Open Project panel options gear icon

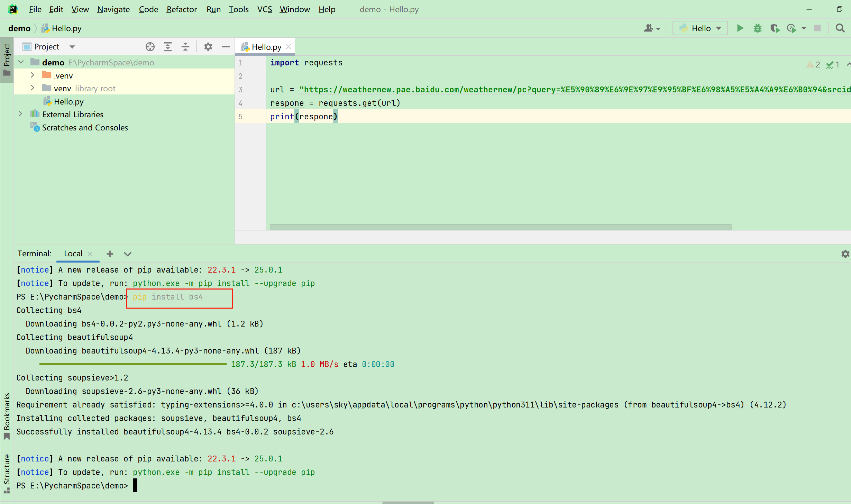pyautogui.click(x=208, y=47)
